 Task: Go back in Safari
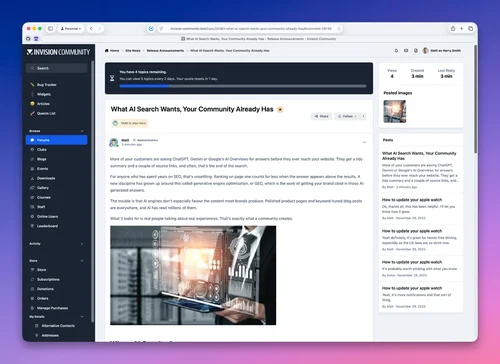coord(91,29)
